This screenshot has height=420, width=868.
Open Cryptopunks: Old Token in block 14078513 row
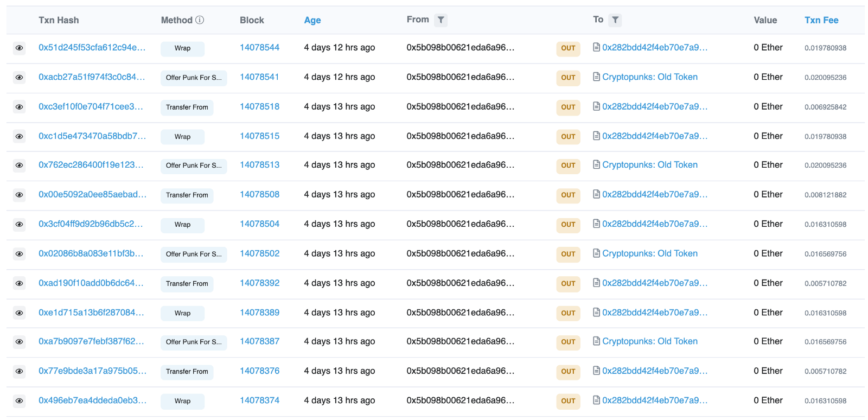point(650,164)
